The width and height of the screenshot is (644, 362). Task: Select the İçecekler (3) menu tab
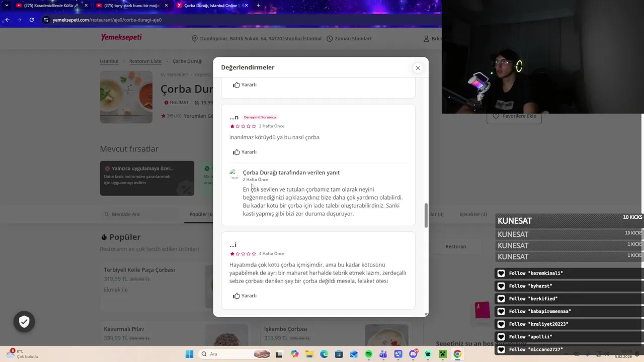coord(473,214)
